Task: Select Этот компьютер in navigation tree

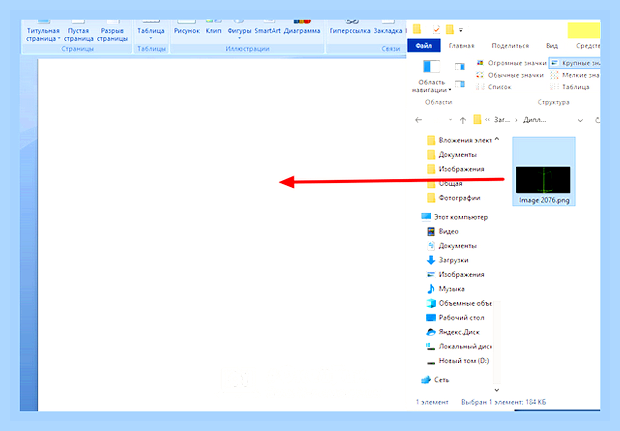Action: 455,217
